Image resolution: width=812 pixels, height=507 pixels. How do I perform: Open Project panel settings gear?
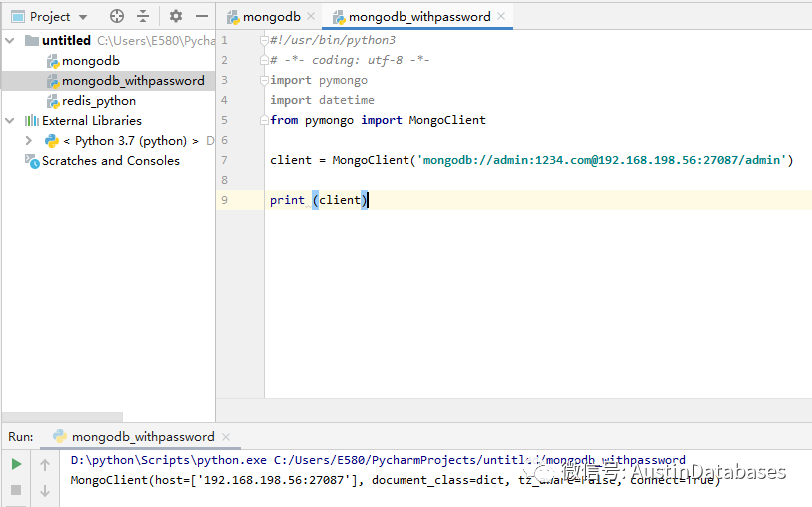click(176, 17)
